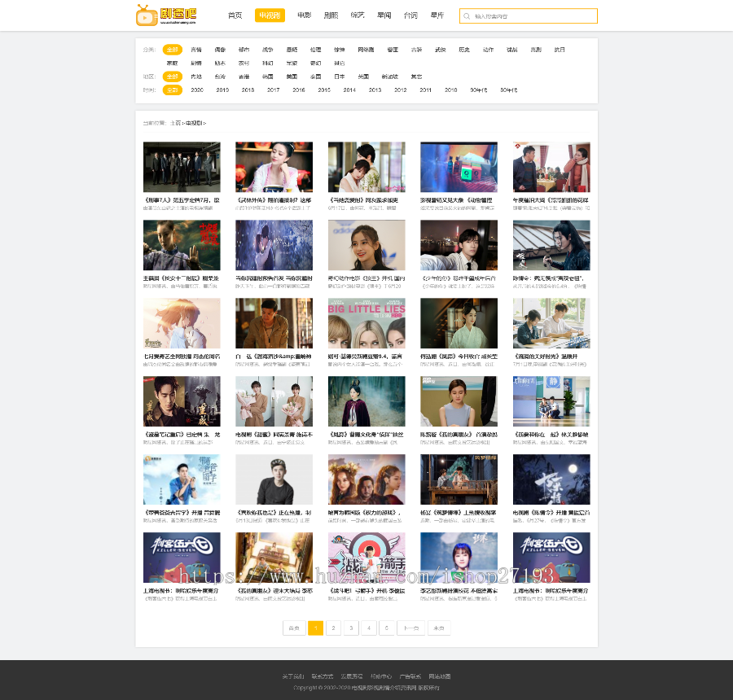733x700 pixels.
Task: Open the 首页 navigation item
Action: pyautogui.click(x=235, y=15)
